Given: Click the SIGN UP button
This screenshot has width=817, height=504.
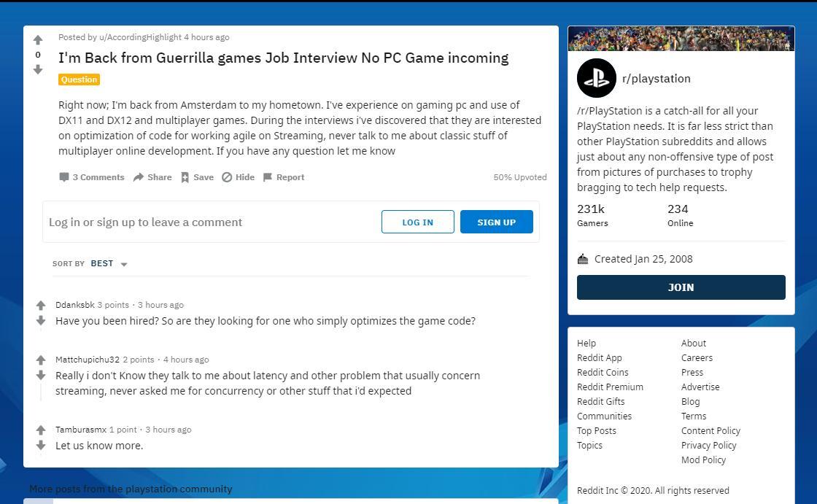Looking at the screenshot, I should [x=497, y=222].
